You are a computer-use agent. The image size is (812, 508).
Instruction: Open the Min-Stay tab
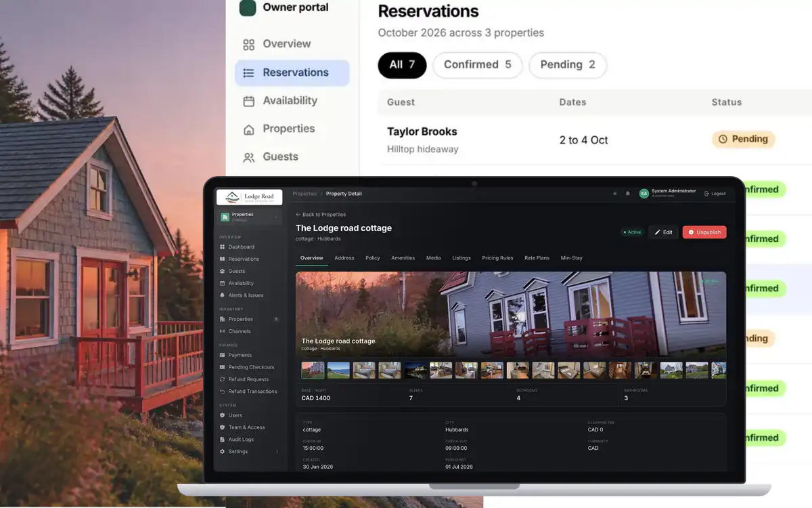pos(572,258)
